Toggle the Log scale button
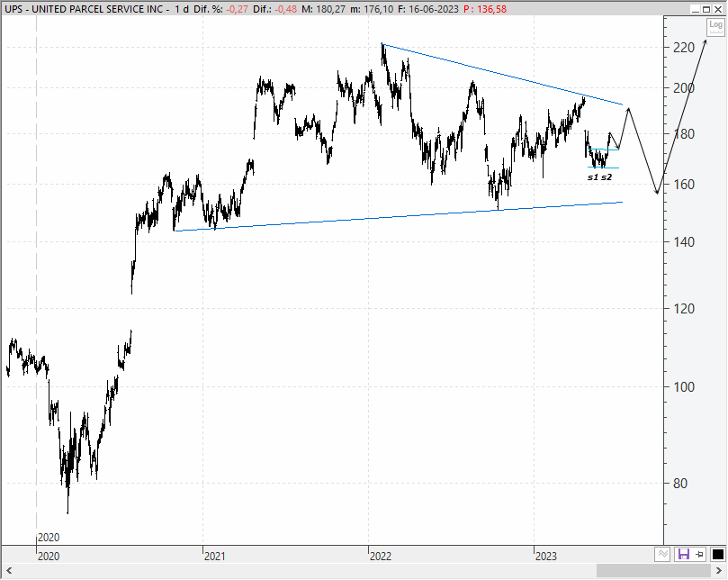728x580 pixels. tap(715, 26)
